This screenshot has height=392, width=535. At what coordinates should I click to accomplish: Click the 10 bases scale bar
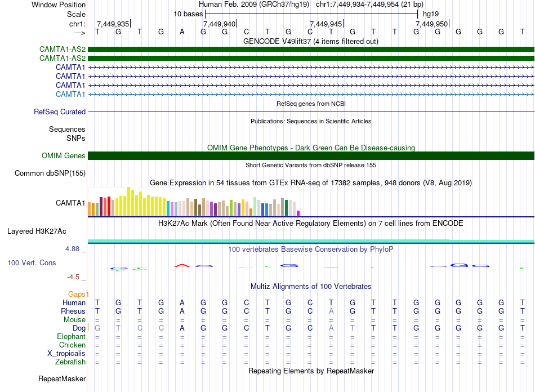(311, 14)
